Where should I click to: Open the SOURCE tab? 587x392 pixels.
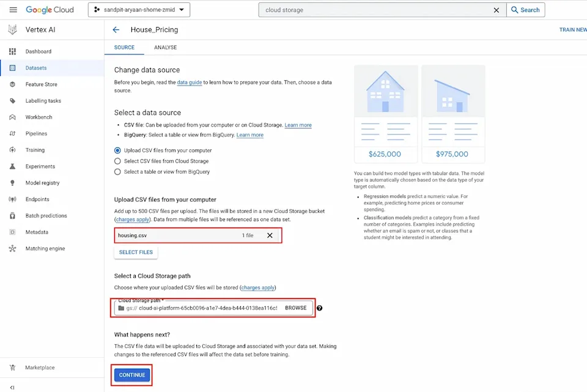click(124, 48)
